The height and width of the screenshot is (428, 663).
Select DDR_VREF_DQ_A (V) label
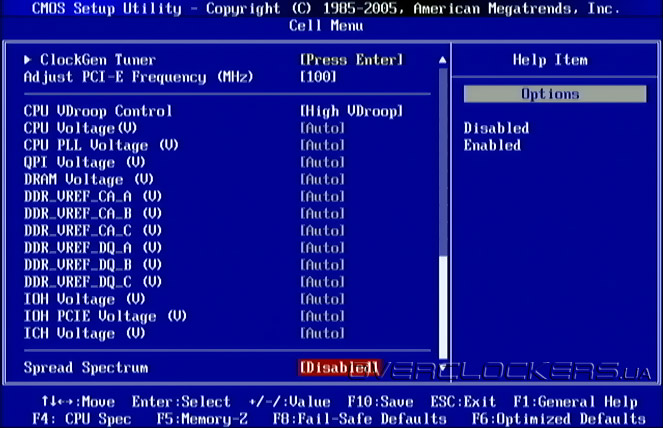[x=93, y=247]
